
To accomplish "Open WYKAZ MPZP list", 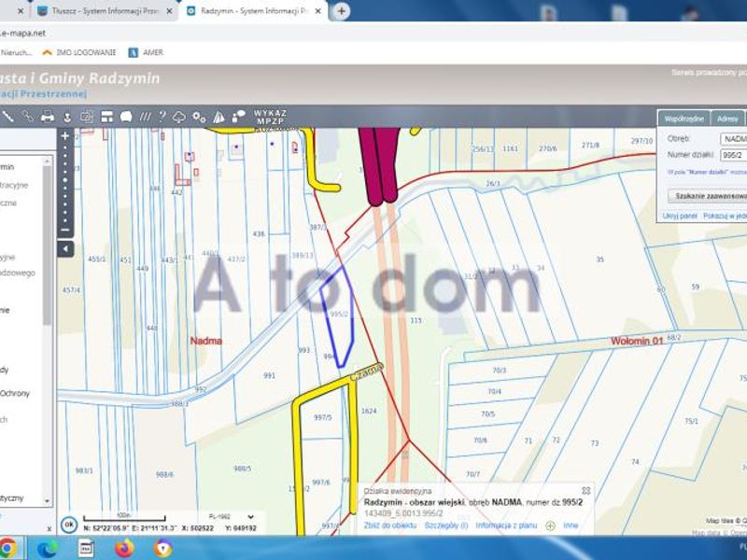I will coord(270,117).
